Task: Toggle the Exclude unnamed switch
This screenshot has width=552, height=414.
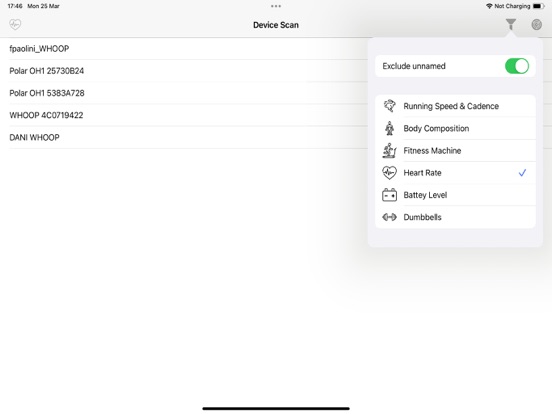Action: pyautogui.click(x=516, y=66)
